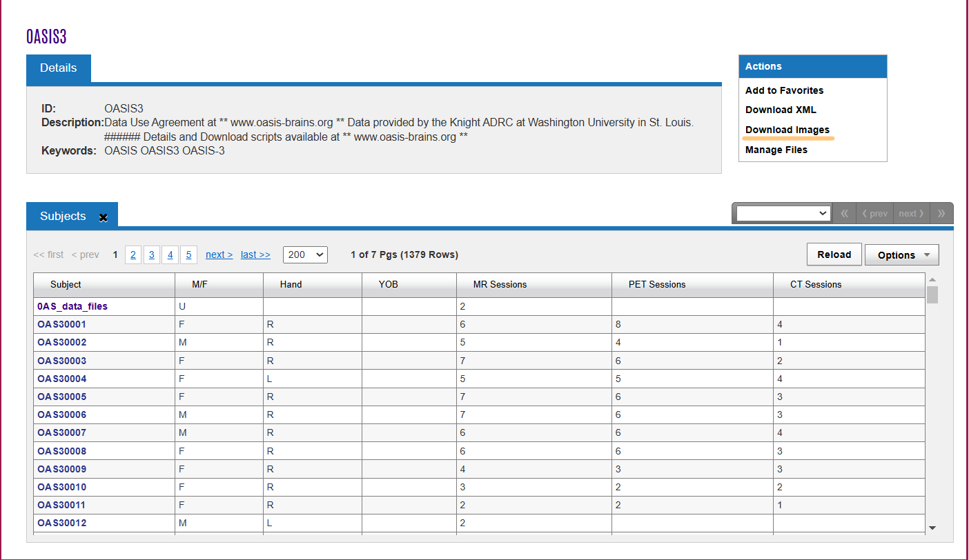Open subject OAS30004

[x=61, y=379]
